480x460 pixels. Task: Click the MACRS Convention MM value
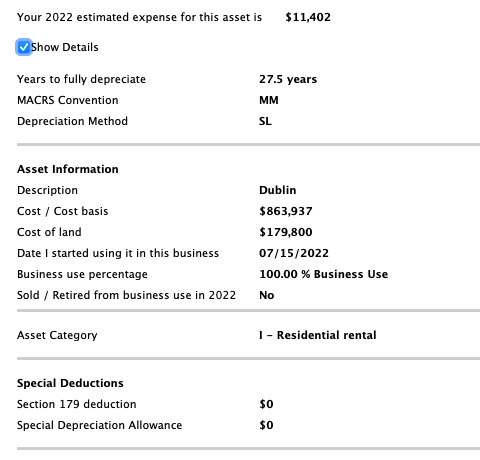click(x=269, y=100)
